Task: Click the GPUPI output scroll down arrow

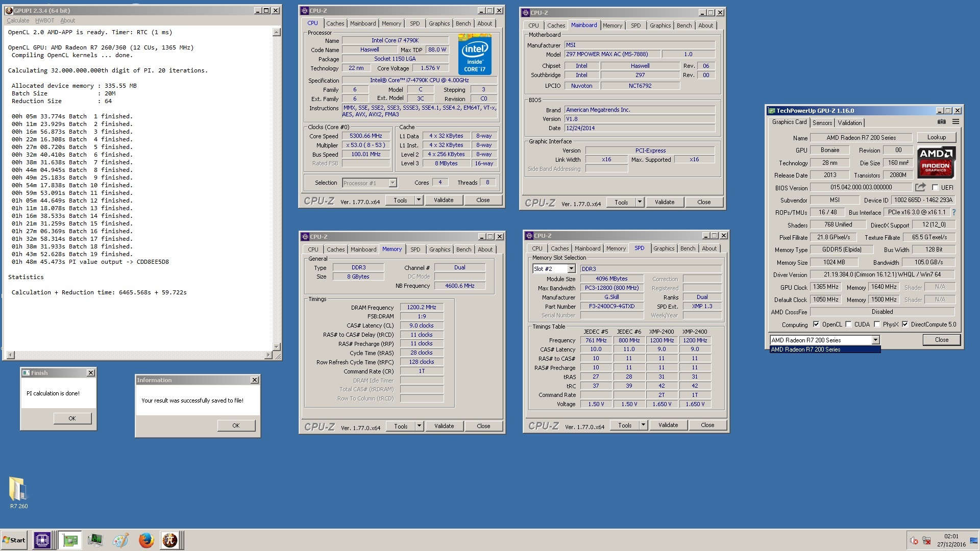Action: point(277,346)
